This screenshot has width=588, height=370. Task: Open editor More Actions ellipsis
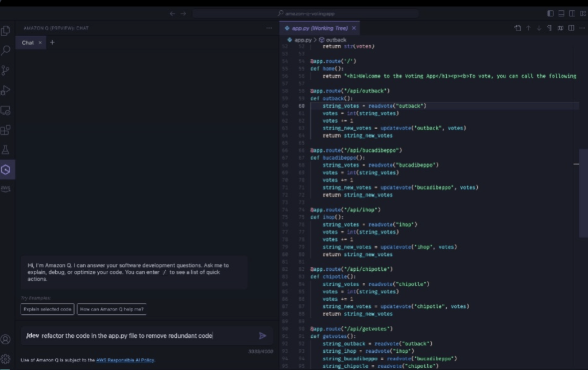pos(582,28)
